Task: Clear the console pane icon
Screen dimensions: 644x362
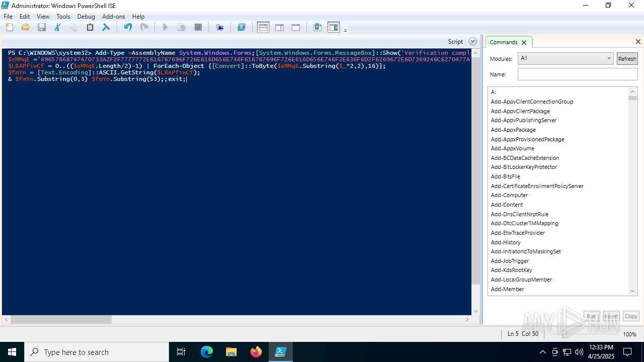Action: coord(106,28)
